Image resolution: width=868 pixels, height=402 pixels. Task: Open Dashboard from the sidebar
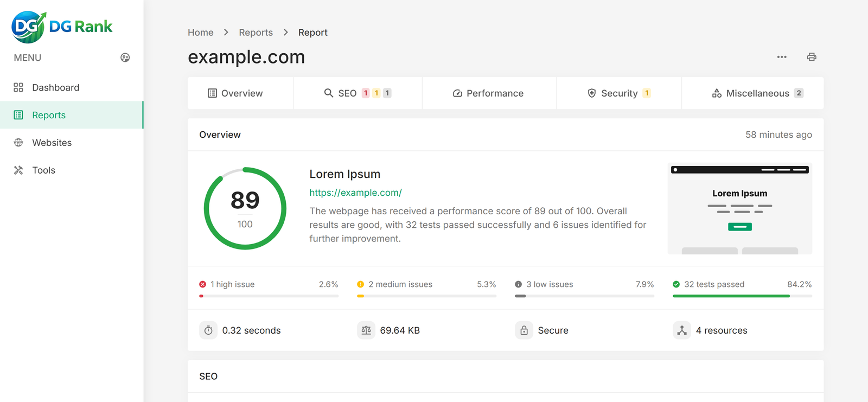55,87
